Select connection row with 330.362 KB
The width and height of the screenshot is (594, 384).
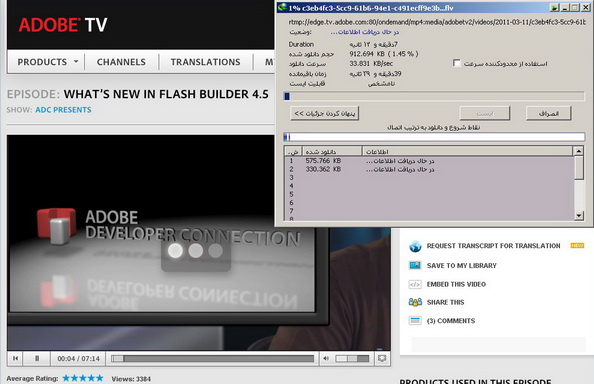[429, 169]
